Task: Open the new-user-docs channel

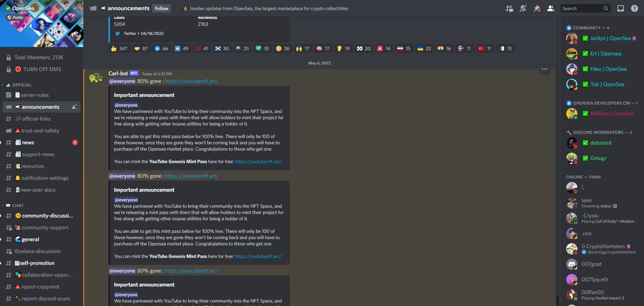Action: [x=41, y=190]
